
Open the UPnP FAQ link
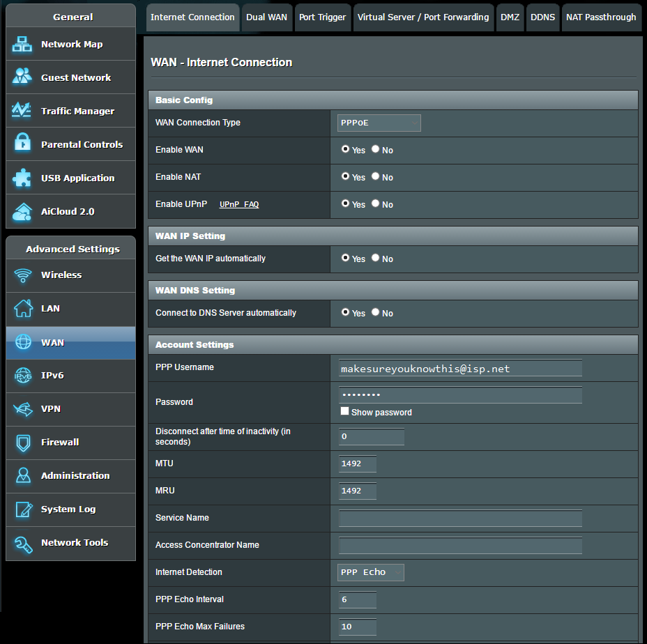[239, 205]
